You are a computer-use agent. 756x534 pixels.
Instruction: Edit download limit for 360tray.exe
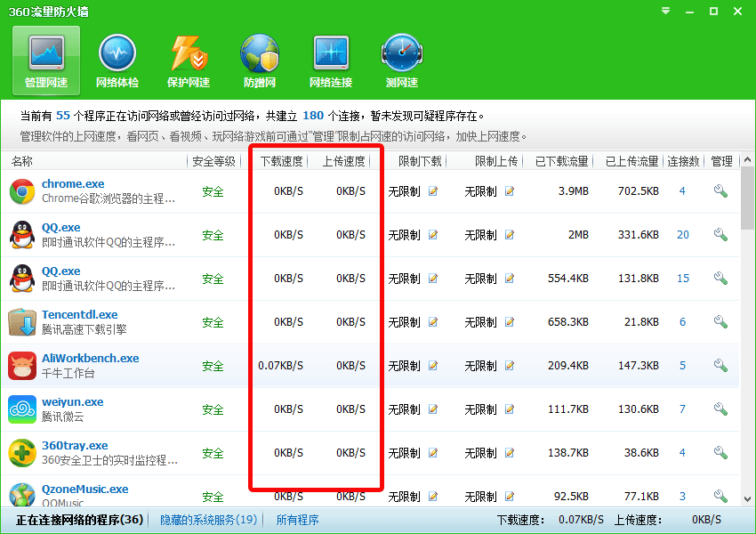[x=433, y=453]
